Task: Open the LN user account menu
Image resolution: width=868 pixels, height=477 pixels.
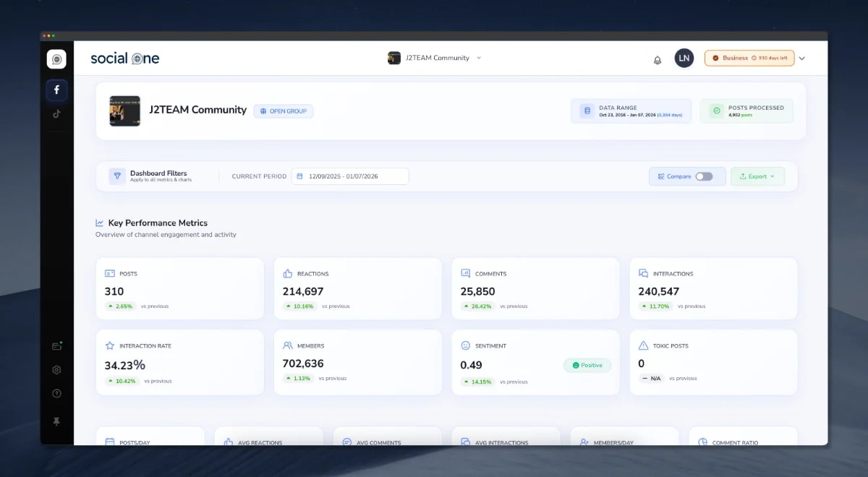Action: pyautogui.click(x=684, y=58)
